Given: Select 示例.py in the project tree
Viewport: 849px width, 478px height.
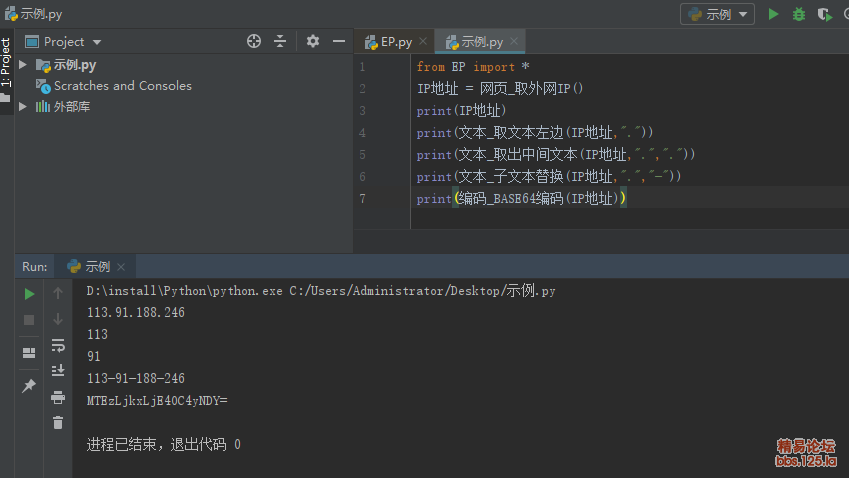Looking at the screenshot, I should [x=75, y=65].
